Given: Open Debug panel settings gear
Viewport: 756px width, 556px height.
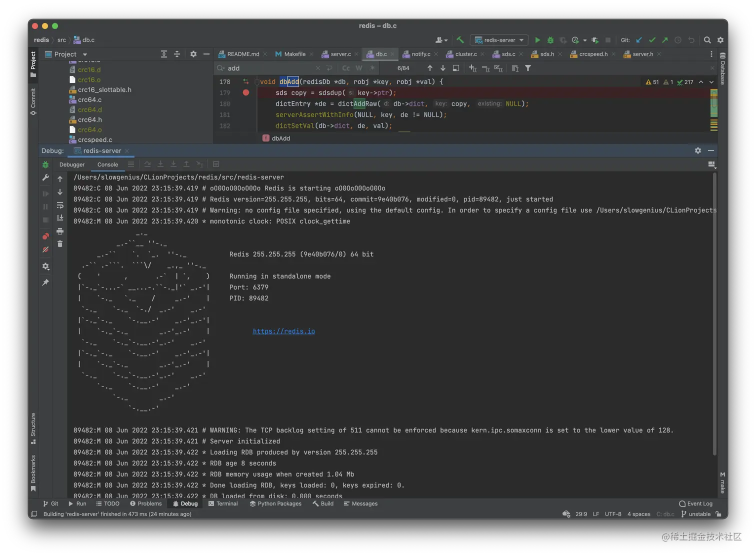Looking at the screenshot, I should [x=698, y=150].
